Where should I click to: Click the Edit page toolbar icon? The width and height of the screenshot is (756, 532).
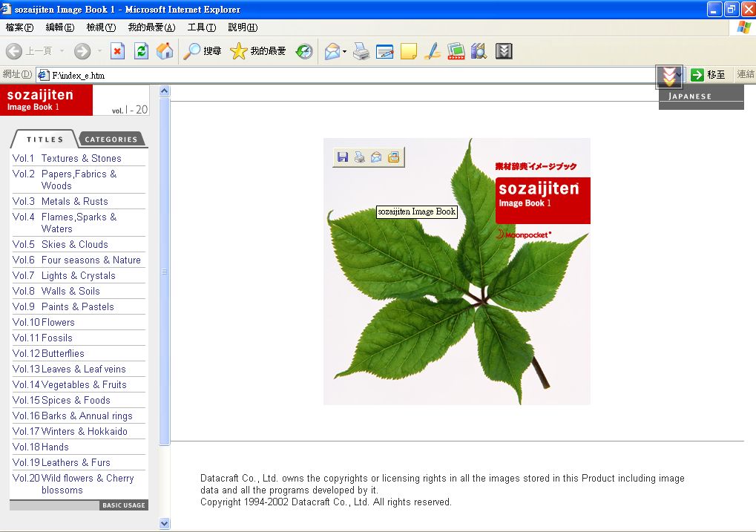[385, 51]
